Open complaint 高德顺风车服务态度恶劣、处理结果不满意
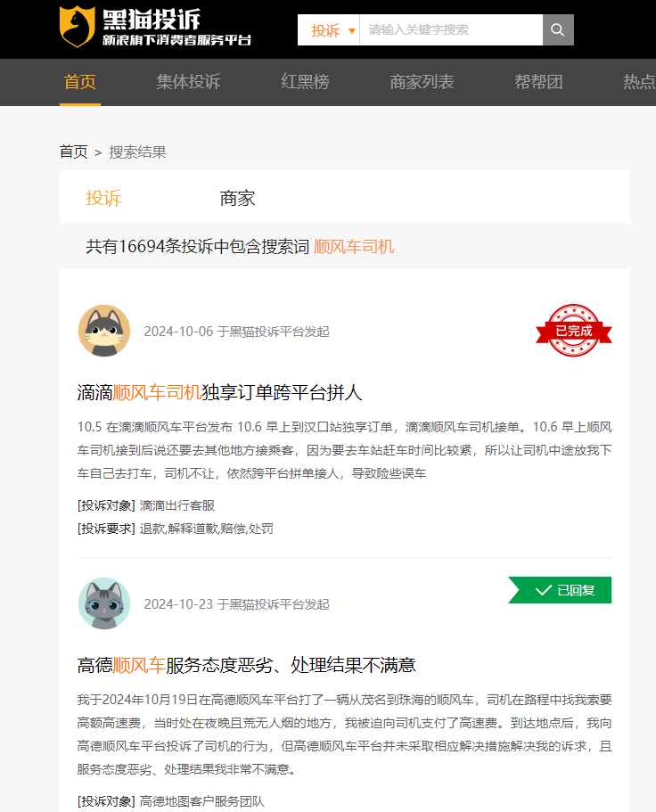The image size is (656, 812). tap(247, 665)
